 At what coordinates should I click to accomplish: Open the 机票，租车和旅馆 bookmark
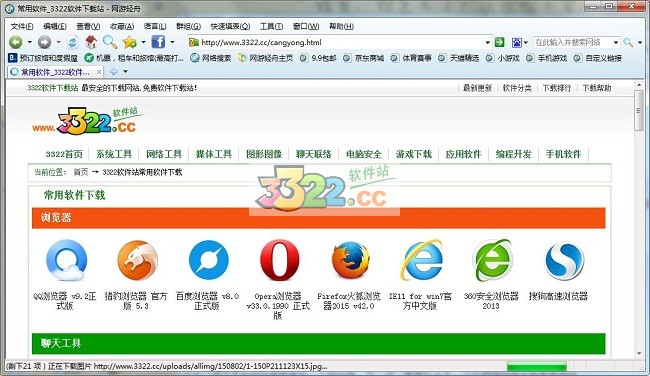click(133, 58)
